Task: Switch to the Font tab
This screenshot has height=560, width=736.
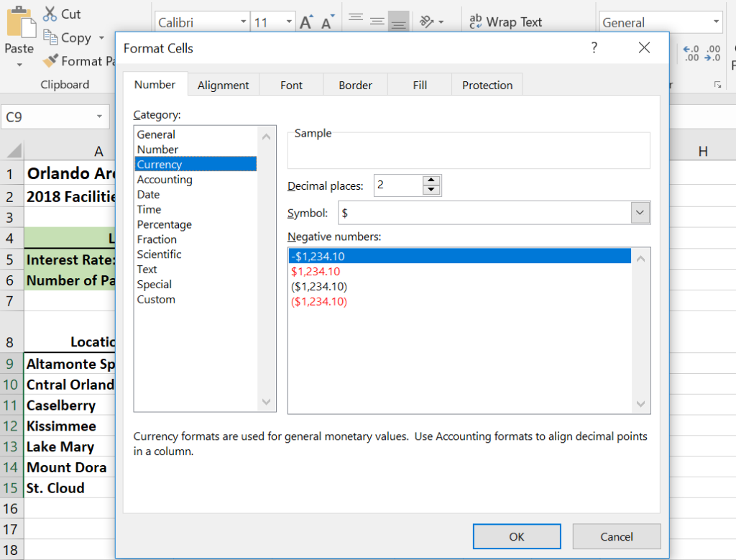Action: [x=291, y=85]
